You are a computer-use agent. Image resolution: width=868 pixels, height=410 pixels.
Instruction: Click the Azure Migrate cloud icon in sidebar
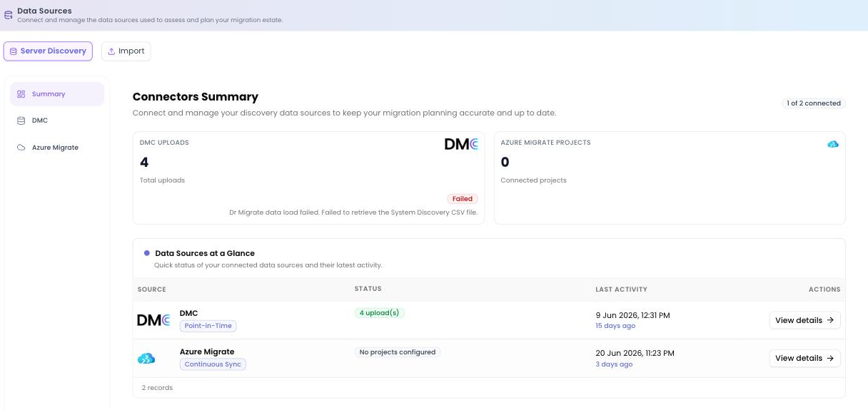tap(21, 148)
